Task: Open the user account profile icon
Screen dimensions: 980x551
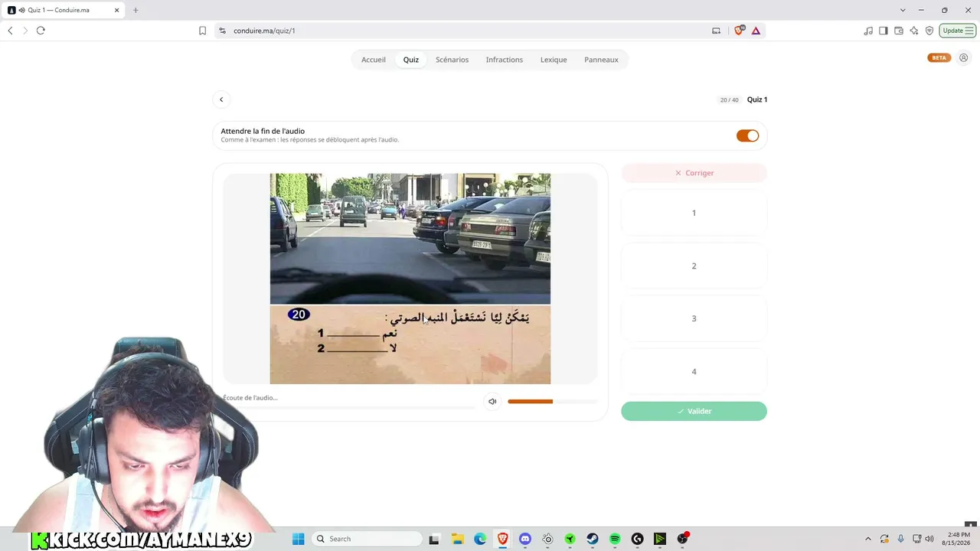Action: pyautogui.click(x=963, y=57)
